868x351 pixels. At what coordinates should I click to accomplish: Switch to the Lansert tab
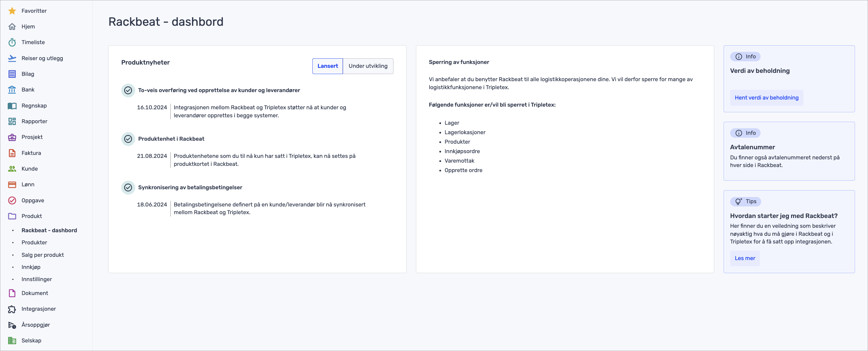(327, 66)
